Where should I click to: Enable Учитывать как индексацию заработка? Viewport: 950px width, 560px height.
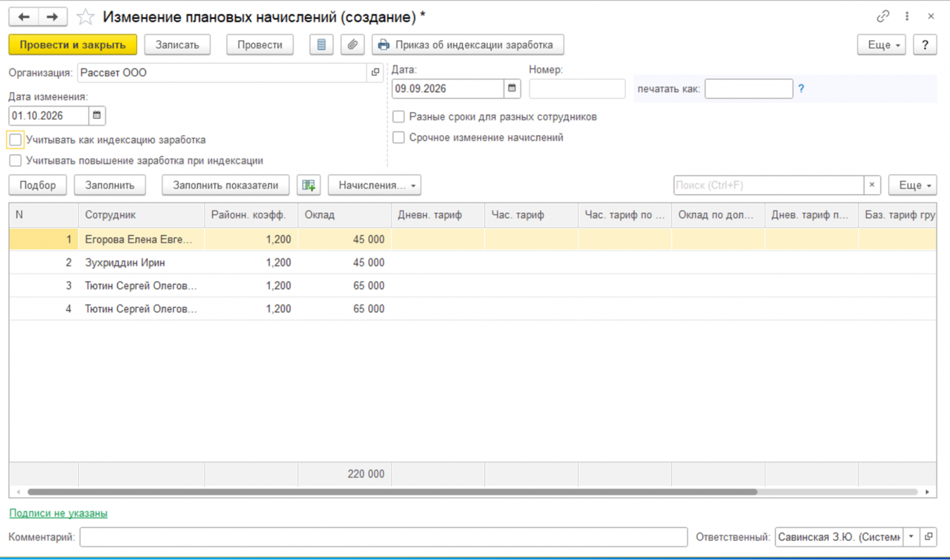coord(15,140)
